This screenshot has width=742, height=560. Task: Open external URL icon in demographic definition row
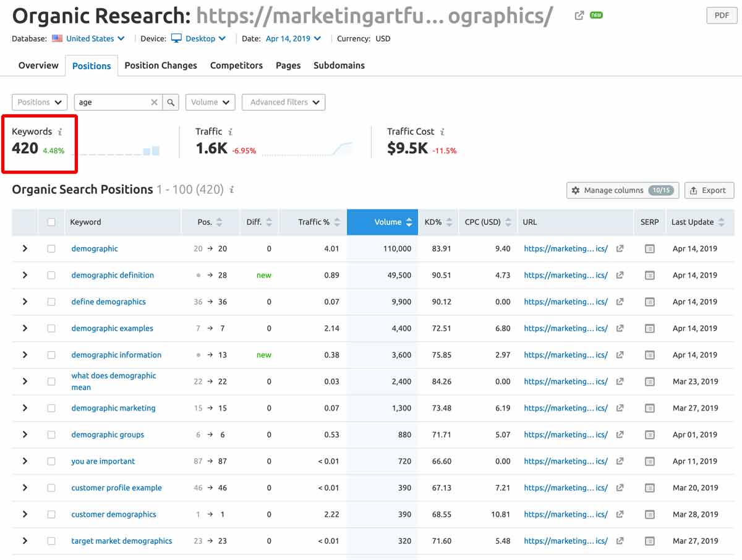coord(620,275)
